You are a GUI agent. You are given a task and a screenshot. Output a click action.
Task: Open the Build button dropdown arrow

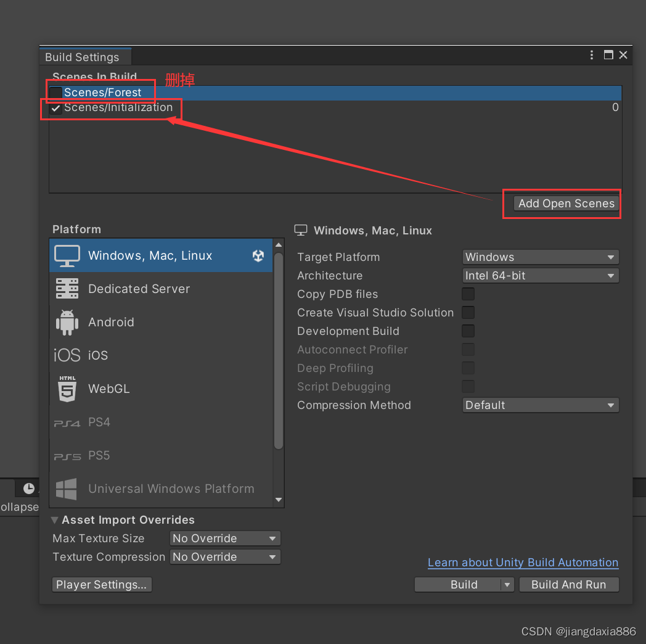point(507,585)
